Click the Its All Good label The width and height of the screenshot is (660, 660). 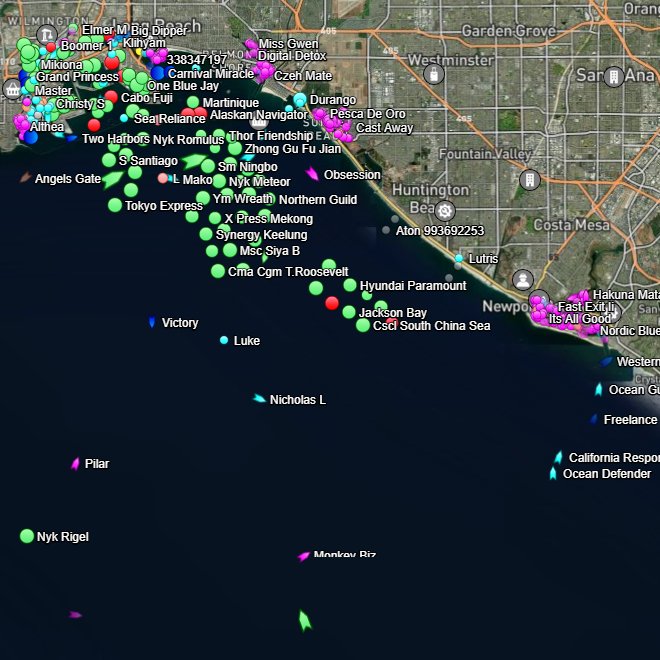[580, 319]
